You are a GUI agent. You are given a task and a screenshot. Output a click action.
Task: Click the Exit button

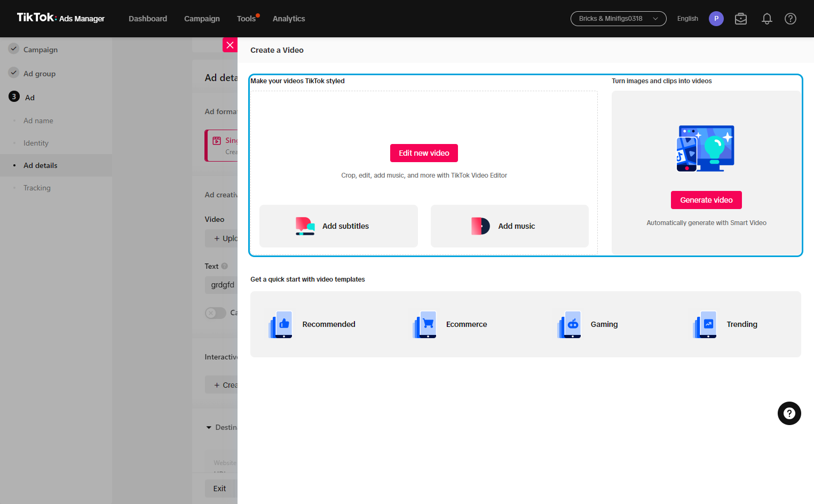click(219, 489)
